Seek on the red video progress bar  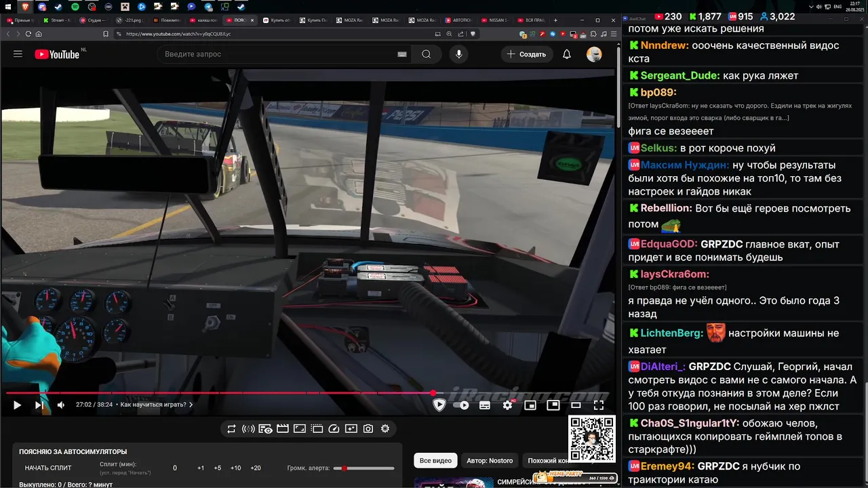(220, 393)
